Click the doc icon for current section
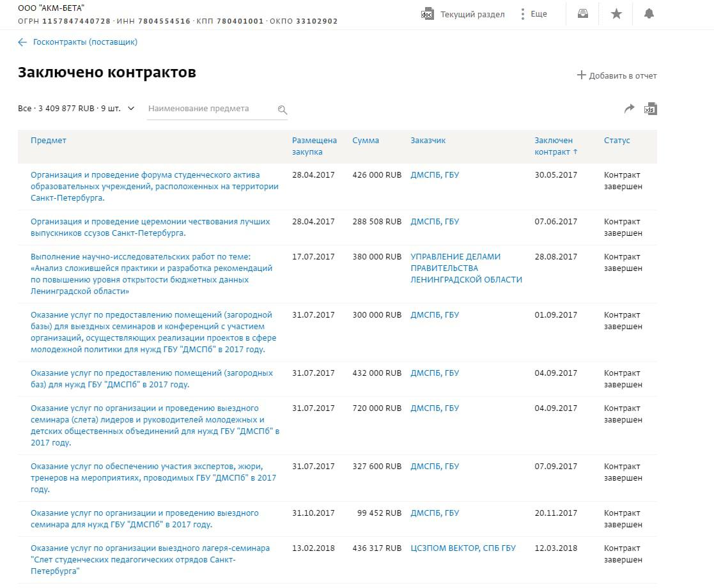The width and height of the screenshot is (714, 588). tap(428, 14)
